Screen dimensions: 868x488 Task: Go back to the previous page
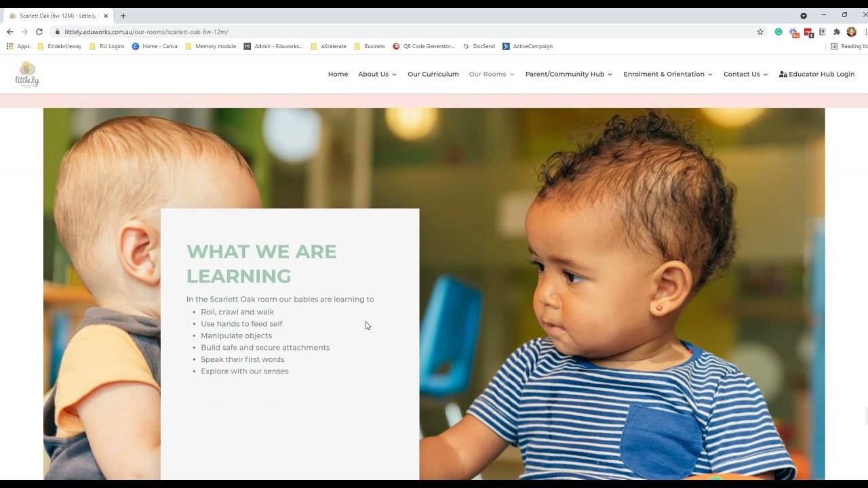point(9,32)
